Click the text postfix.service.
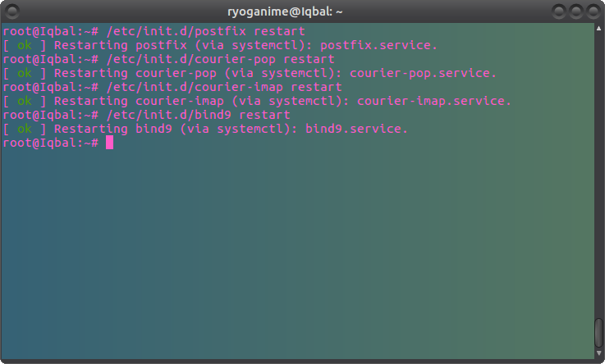The height and width of the screenshot is (364, 605). click(379, 45)
